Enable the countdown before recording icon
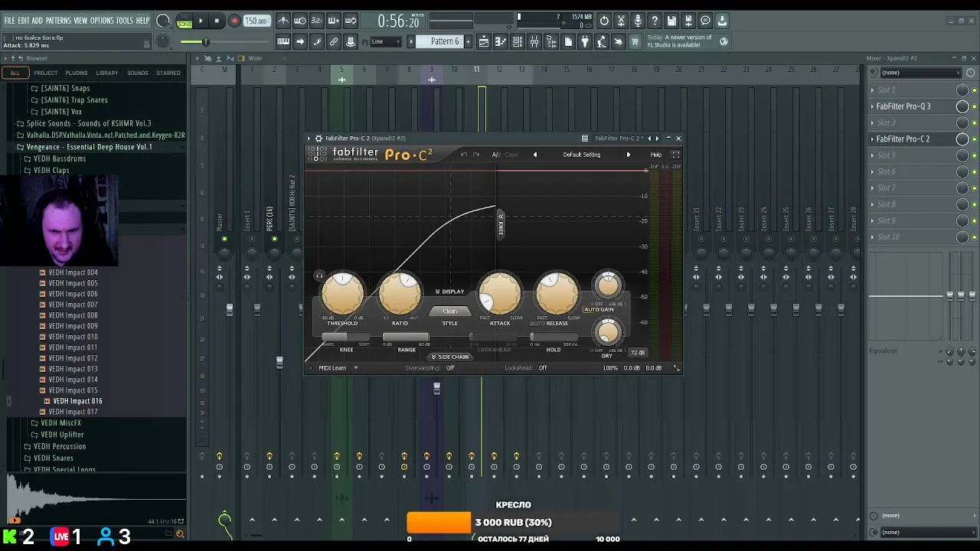The width and height of the screenshot is (980, 551). (x=317, y=21)
